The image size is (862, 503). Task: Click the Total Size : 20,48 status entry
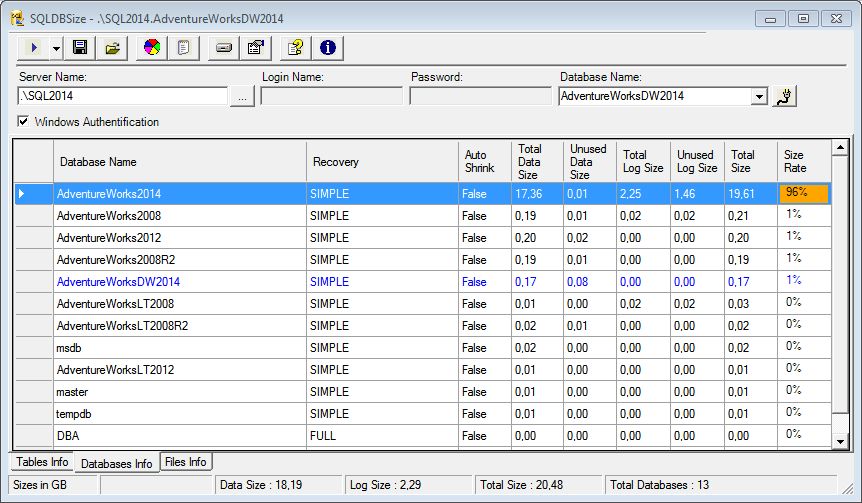pos(539,485)
